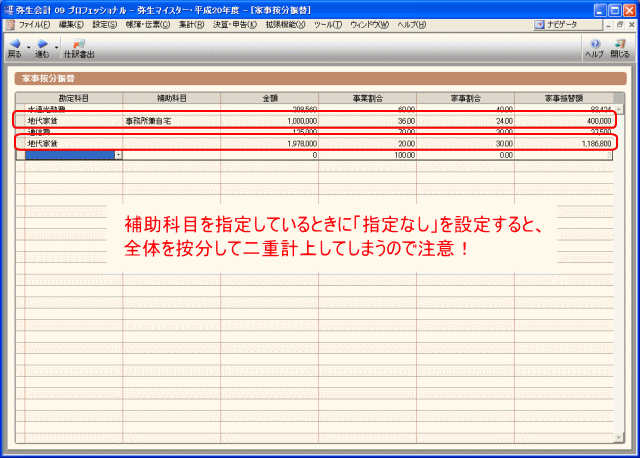The image size is (640, 458).
Task: Select the 24.00 household ratio cell
Action: pos(465,121)
